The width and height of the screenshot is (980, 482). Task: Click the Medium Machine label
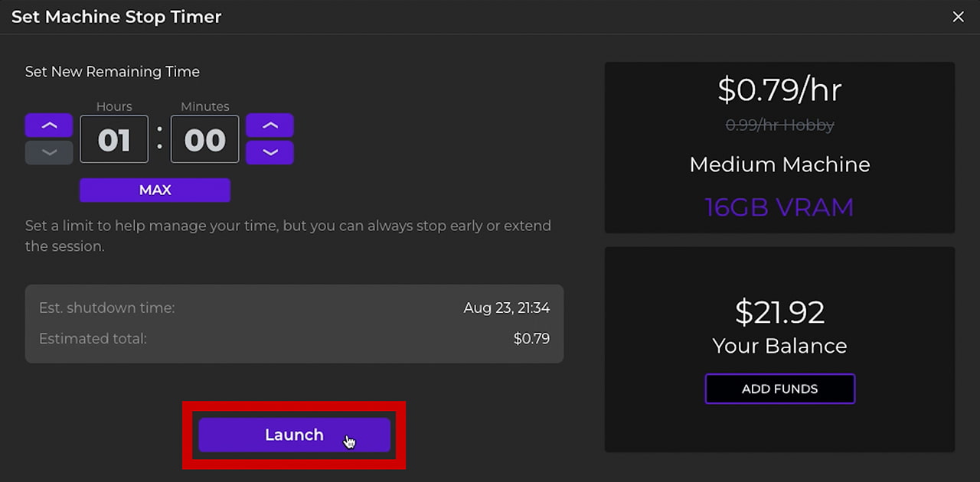[x=779, y=164]
